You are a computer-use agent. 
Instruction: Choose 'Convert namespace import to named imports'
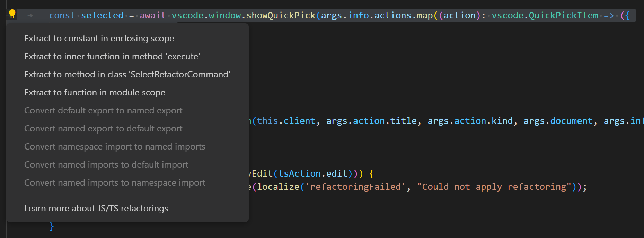[x=115, y=147]
